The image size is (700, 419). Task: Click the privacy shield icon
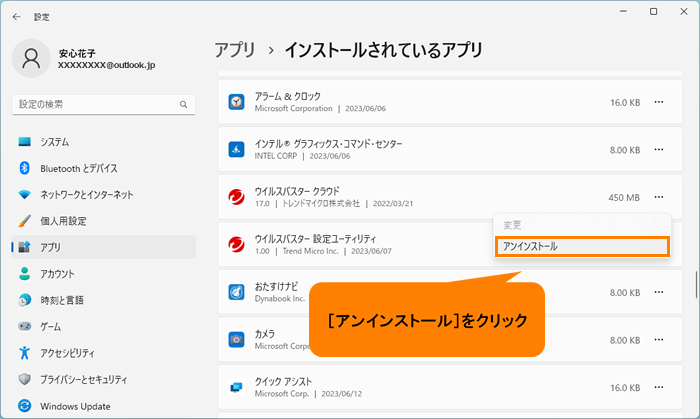tap(25, 379)
